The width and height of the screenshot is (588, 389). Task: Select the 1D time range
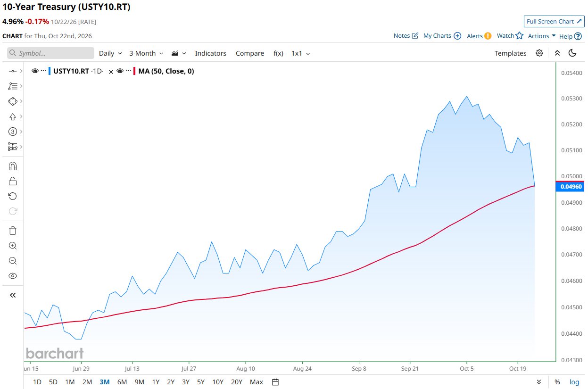click(37, 382)
